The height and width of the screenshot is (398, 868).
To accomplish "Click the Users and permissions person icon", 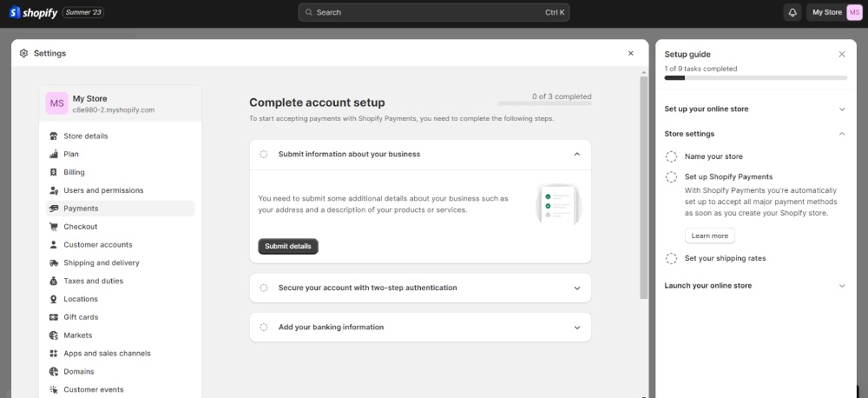I will (x=54, y=190).
